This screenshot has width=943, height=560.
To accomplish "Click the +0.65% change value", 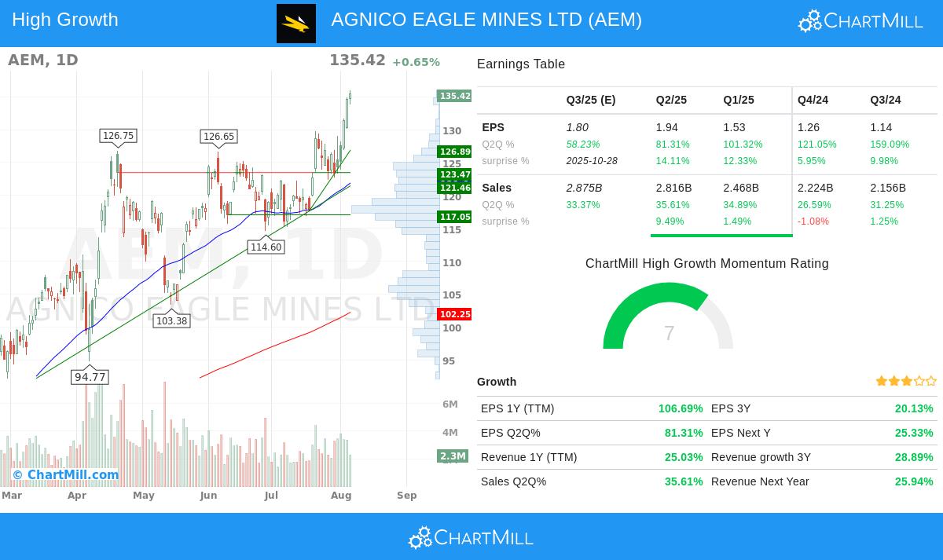I will coord(416,62).
